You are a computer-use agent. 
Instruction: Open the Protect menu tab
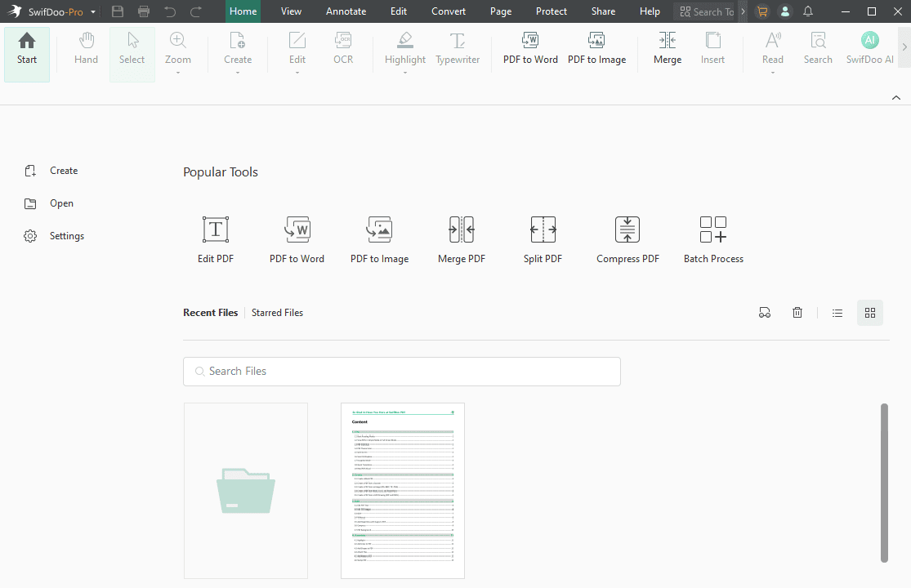point(552,11)
